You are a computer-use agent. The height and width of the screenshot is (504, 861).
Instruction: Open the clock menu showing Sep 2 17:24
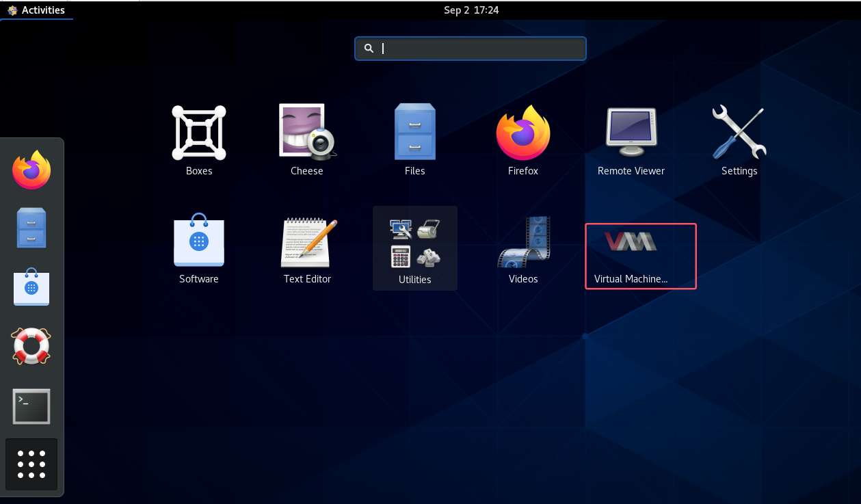[x=471, y=10]
